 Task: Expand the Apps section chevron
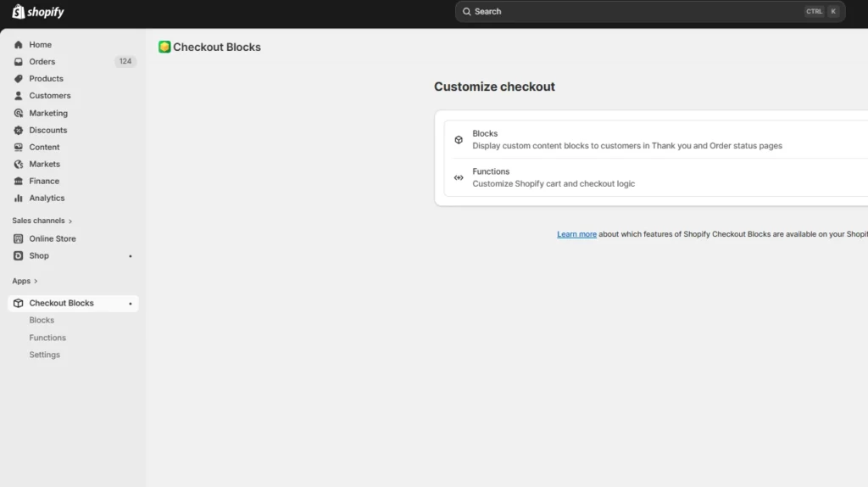36,282
